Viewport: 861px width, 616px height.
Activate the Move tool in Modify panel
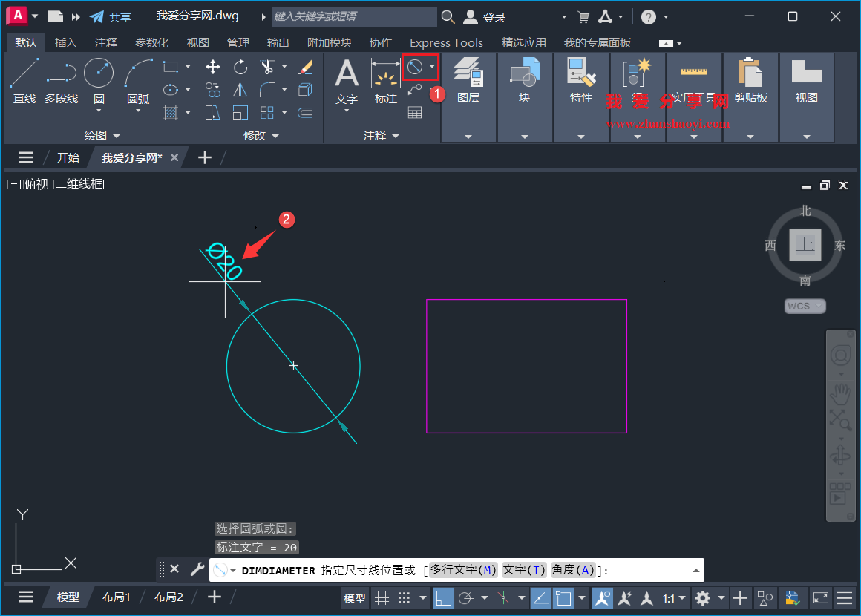click(x=213, y=67)
